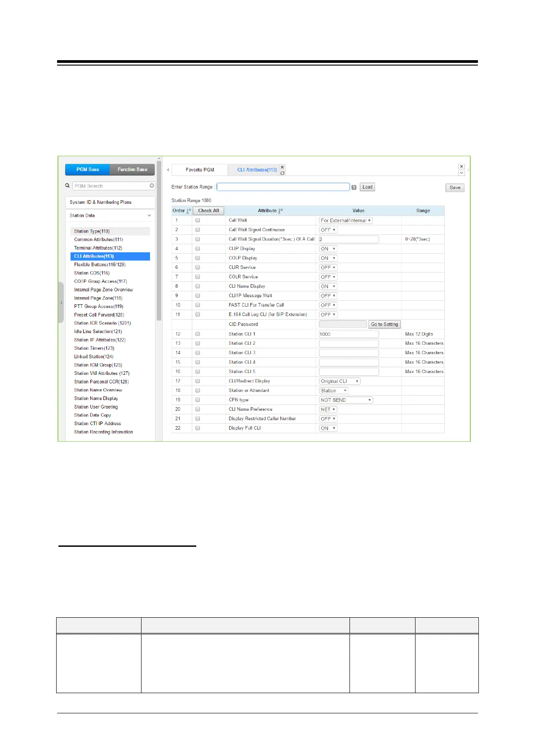Open the Call Wait value dropdown
This screenshot has height=756, width=535.
[x=346, y=220]
